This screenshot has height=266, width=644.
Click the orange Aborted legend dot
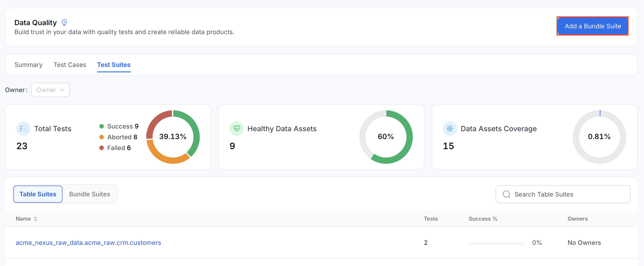(x=102, y=137)
